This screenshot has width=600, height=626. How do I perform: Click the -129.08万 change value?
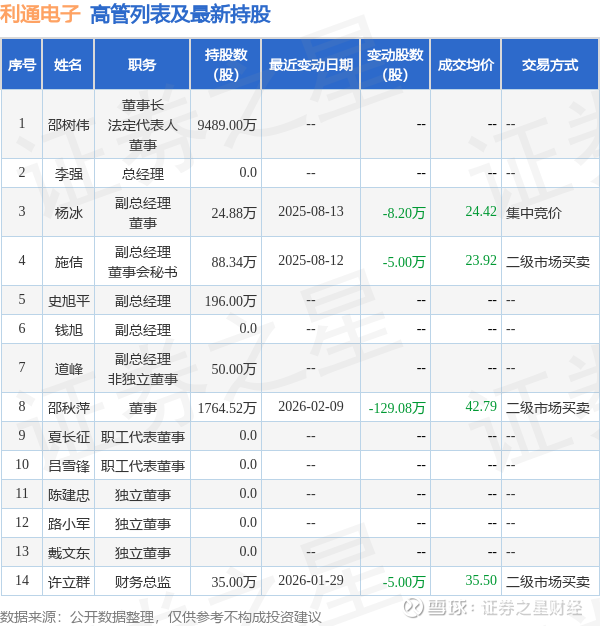[397, 408]
